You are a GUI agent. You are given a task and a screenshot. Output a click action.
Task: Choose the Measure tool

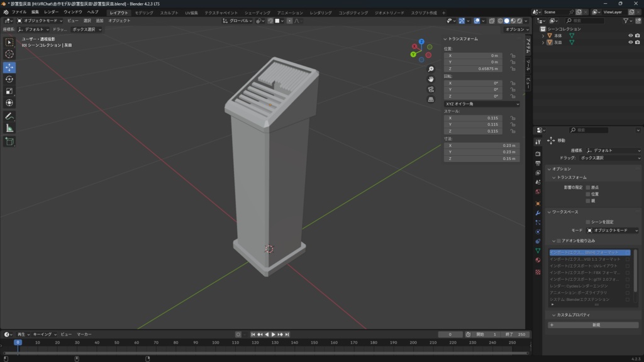[9, 128]
